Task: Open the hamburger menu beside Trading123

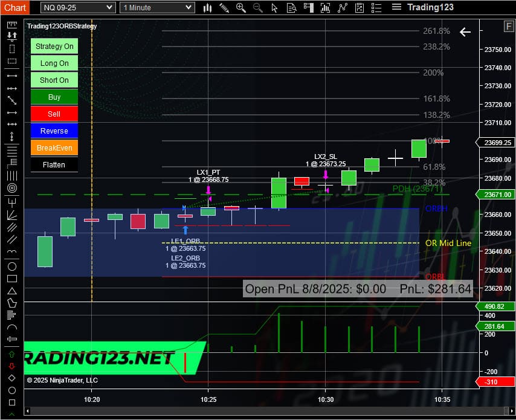Action: [x=396, y=7]
